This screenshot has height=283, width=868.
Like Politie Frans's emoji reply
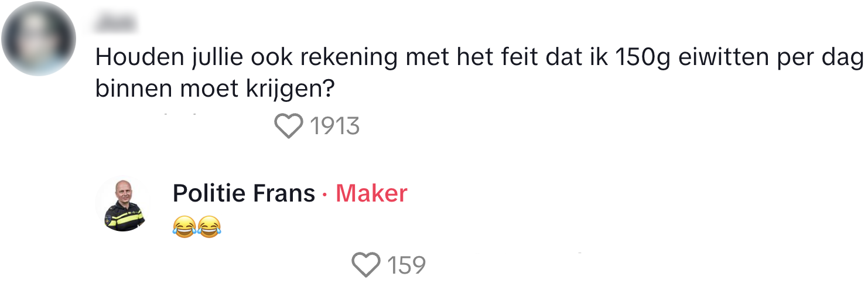[x=366, y=265]
